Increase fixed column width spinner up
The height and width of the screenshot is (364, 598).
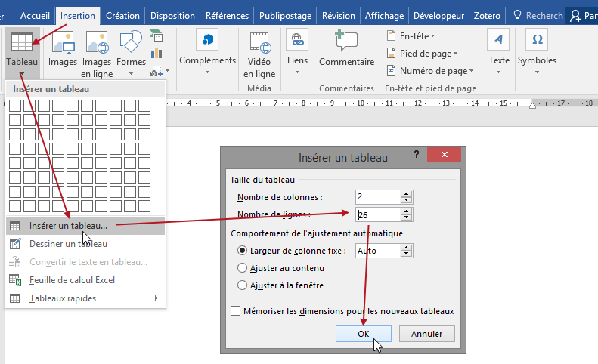(x=407, y=248)
